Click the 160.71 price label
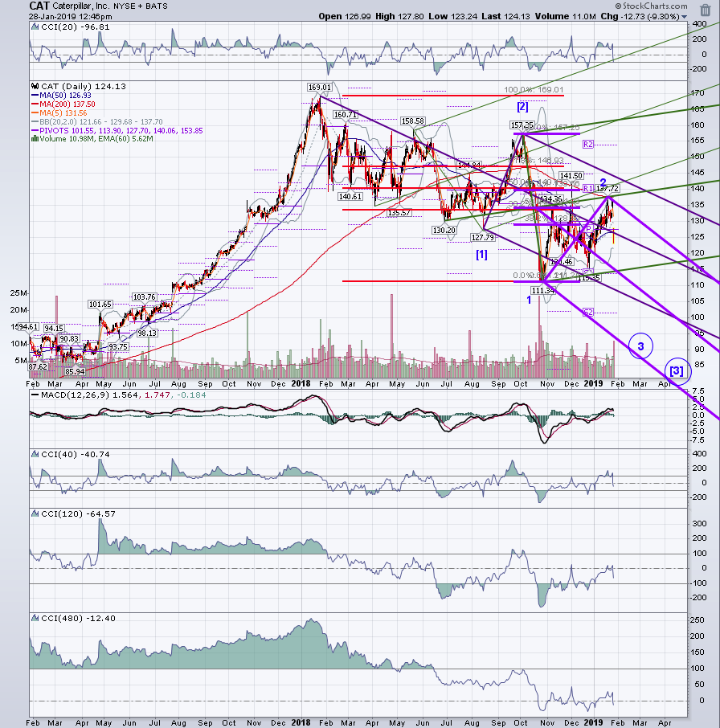The image size is (720, 728). point(345,115)
